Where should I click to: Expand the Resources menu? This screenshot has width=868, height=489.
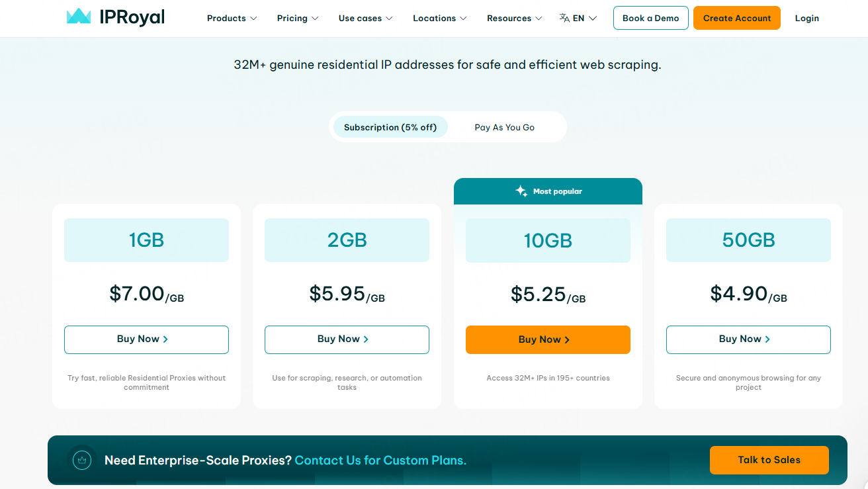(514, 19)
